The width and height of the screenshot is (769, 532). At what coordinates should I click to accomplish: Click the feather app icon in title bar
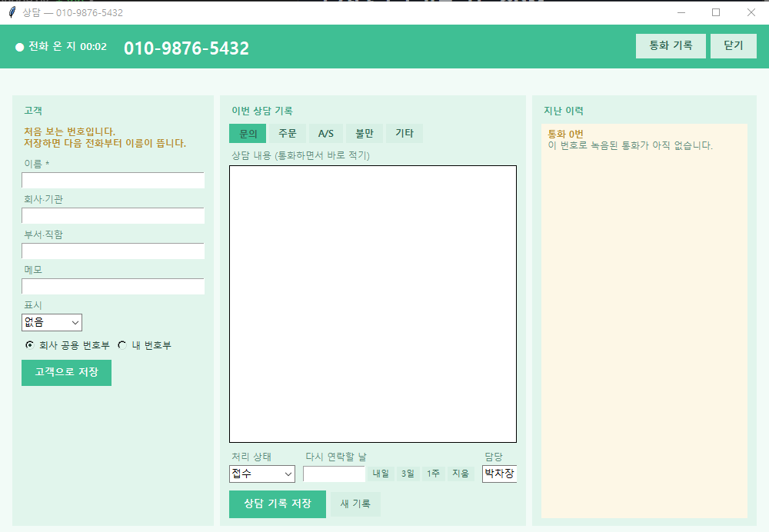tap(12, 12)
